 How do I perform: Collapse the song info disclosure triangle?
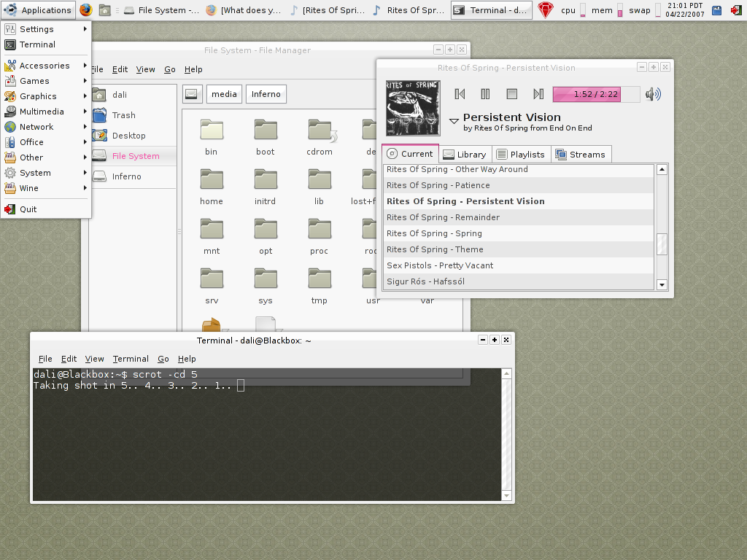[454, 121]
